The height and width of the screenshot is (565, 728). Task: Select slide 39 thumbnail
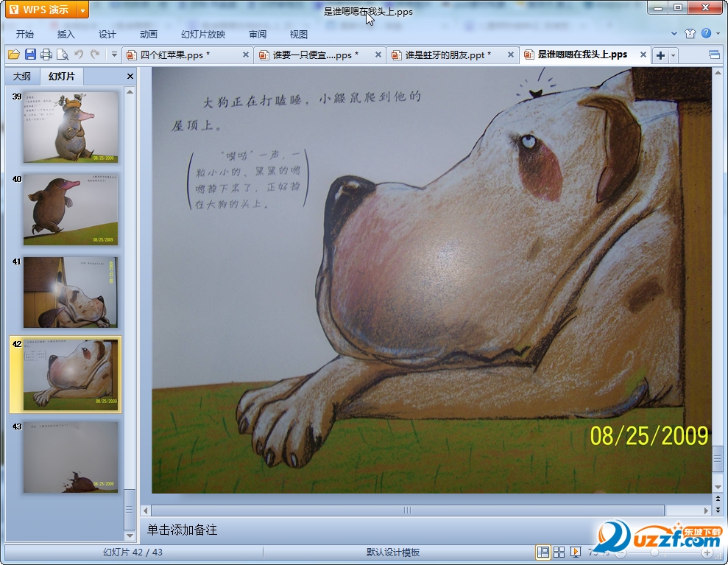[71, 127]
